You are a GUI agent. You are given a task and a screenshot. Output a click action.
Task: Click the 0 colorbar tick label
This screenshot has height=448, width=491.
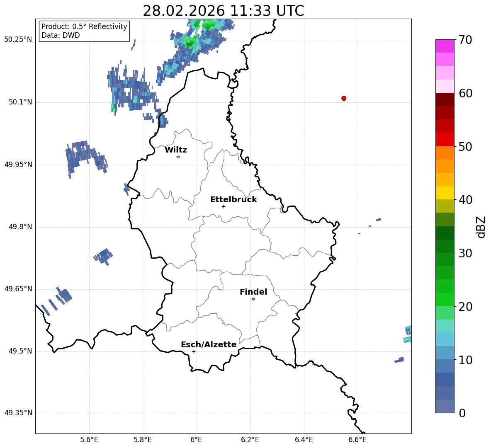[x=462, y=413]
